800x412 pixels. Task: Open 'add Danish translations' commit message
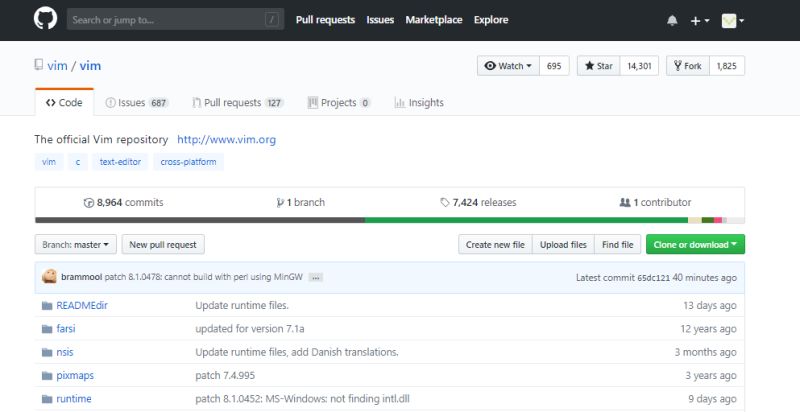(x=297, y=352)
